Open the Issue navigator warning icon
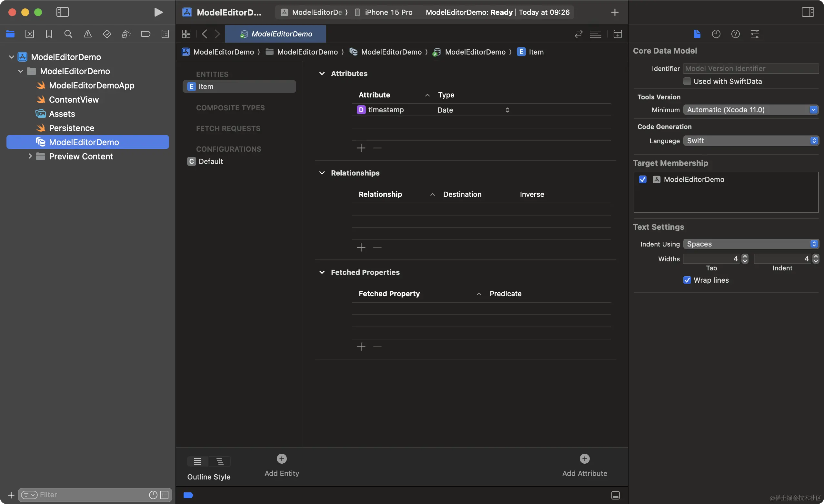The image size is (824, 504). pos(88,34)
